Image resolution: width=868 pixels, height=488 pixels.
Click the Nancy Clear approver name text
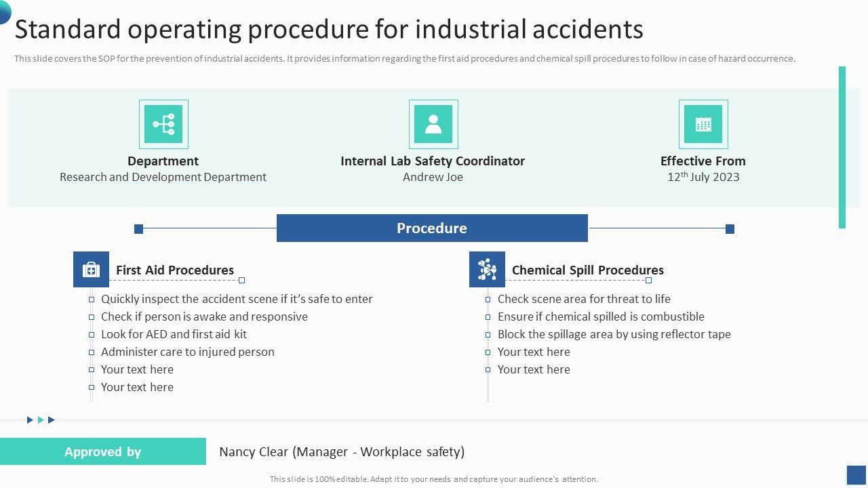342,452
